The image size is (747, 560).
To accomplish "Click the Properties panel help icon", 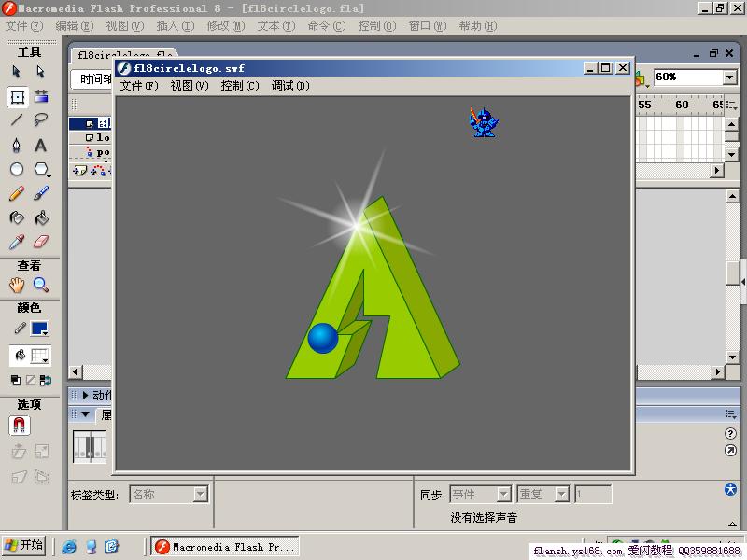I will pyautogui.click(x=730, y=433).
